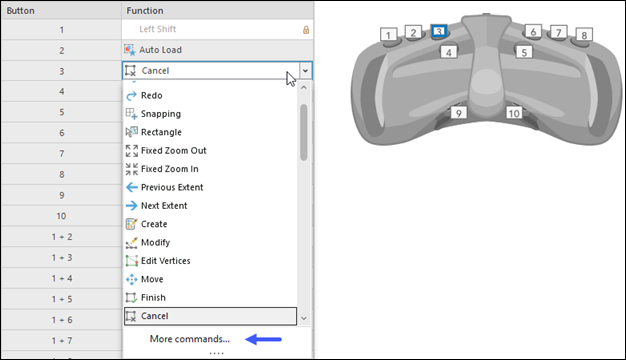This screenshot has width=626, height=360.
Task: Choose Create from the command list
Action: click(x=210, y=224)
